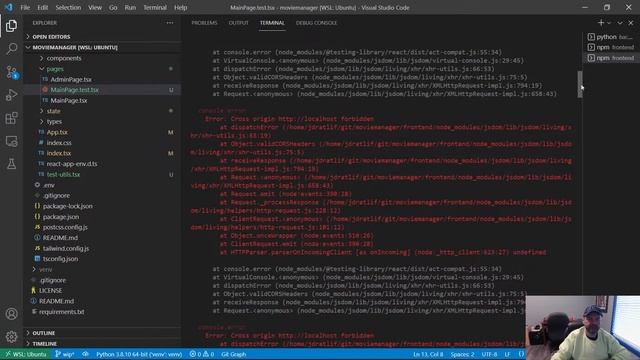Click WSL: Ubuntu remote indicator
This screenshot has width=640, height=360.
pyautogui.click(x=25, y=354)
